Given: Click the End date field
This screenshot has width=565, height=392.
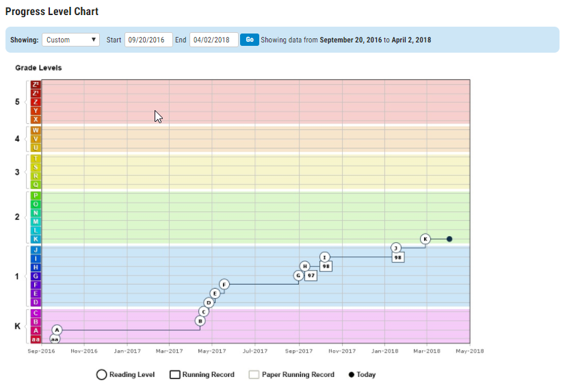Looking at the screenshot, I should [x=213, y=40].
